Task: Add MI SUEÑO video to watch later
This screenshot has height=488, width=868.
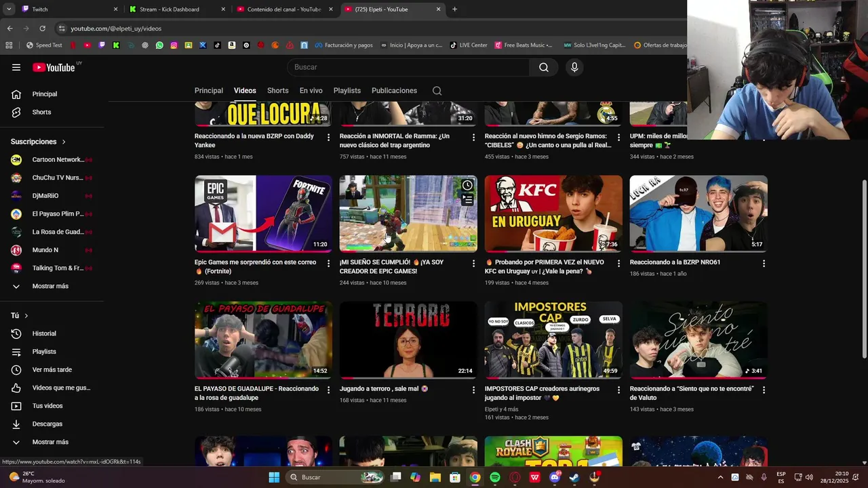Action: point(467,185)
